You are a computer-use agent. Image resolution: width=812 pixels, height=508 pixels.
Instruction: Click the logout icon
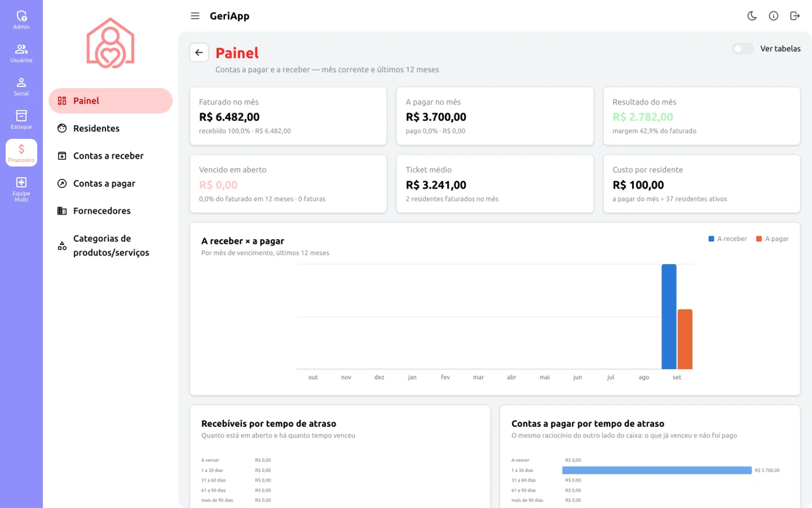[x=795, y=16]
